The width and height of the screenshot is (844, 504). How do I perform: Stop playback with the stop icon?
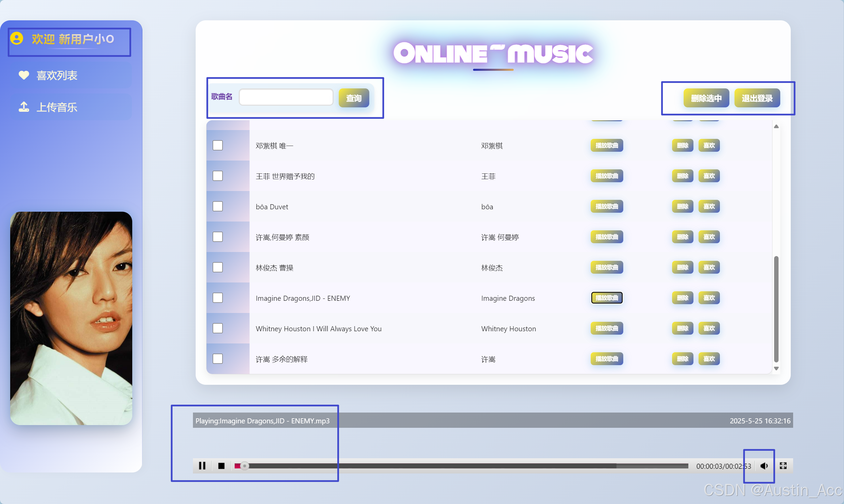coord(221,466)
